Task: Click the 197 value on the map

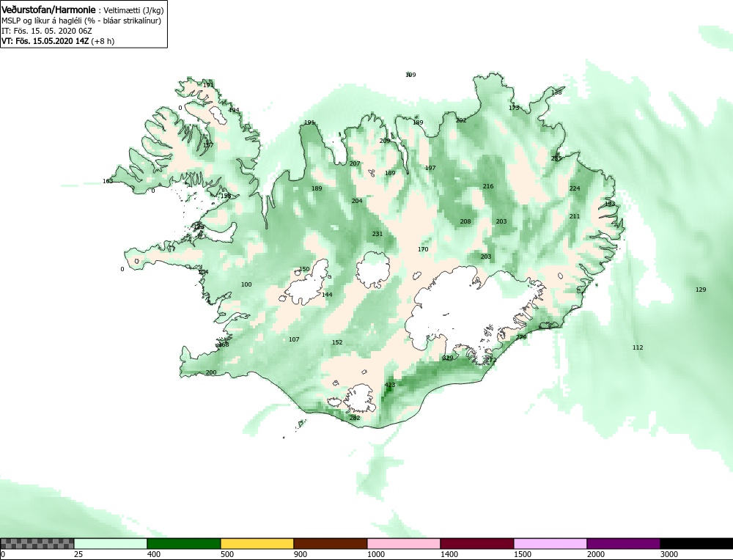Action: pyautogui.click(x=430, y=169)
